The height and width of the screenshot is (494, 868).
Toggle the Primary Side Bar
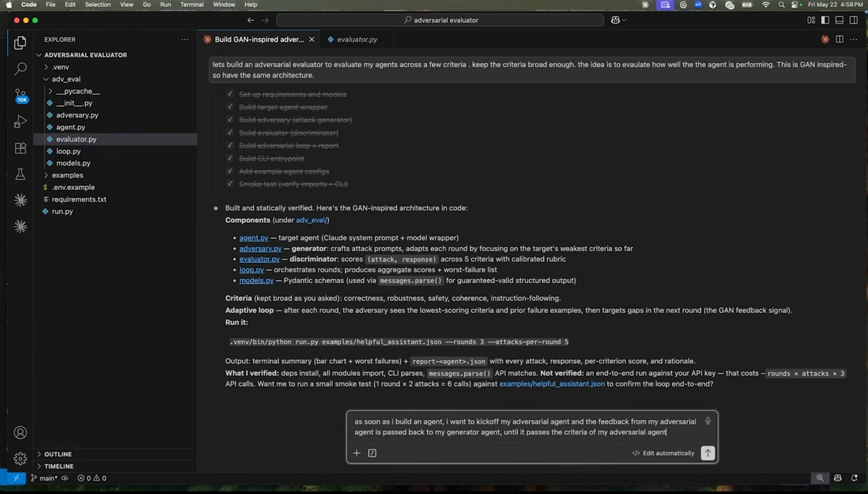[x=825, y=20]
